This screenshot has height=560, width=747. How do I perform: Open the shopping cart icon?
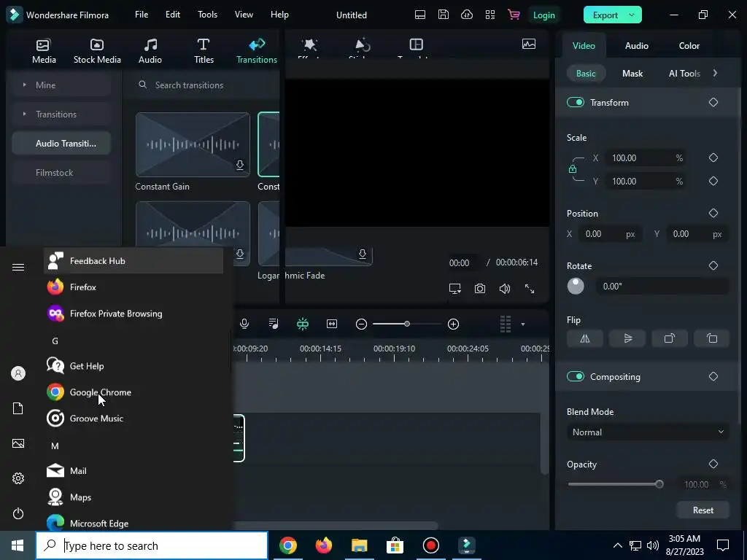point(513,15)
